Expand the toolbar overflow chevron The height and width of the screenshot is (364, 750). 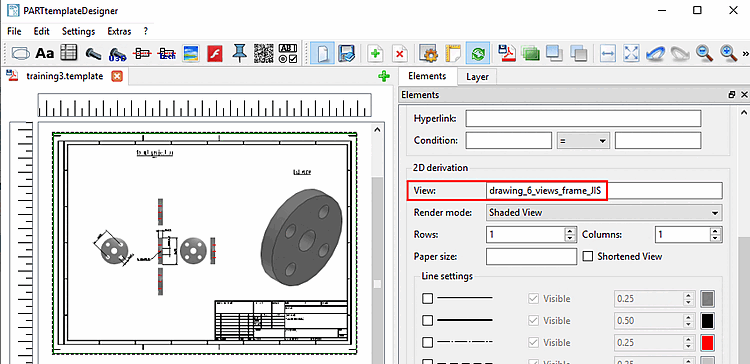(745, 54)
